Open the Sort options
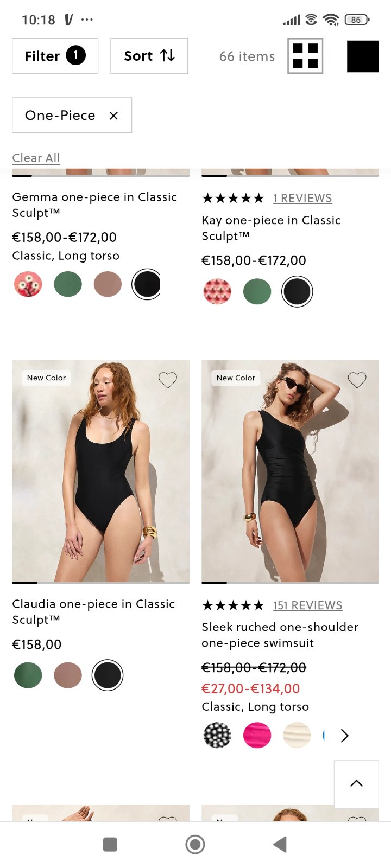Image resolution: width=391 pixels, height=868 pixels. 149,56
